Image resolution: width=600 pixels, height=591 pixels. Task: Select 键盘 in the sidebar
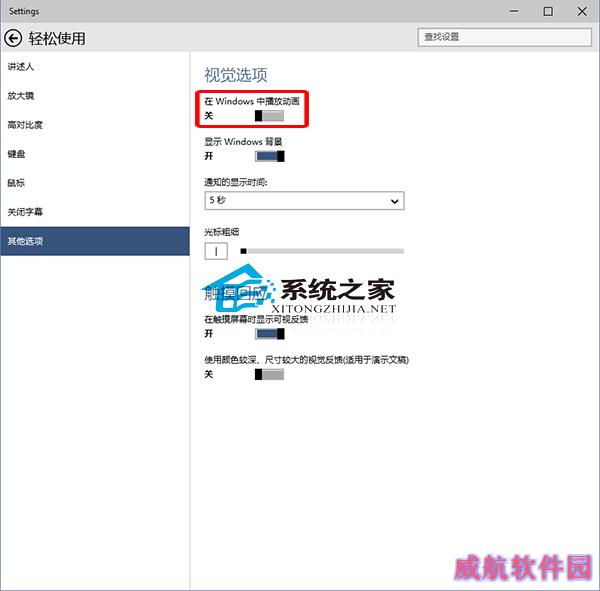pos(95,154)
